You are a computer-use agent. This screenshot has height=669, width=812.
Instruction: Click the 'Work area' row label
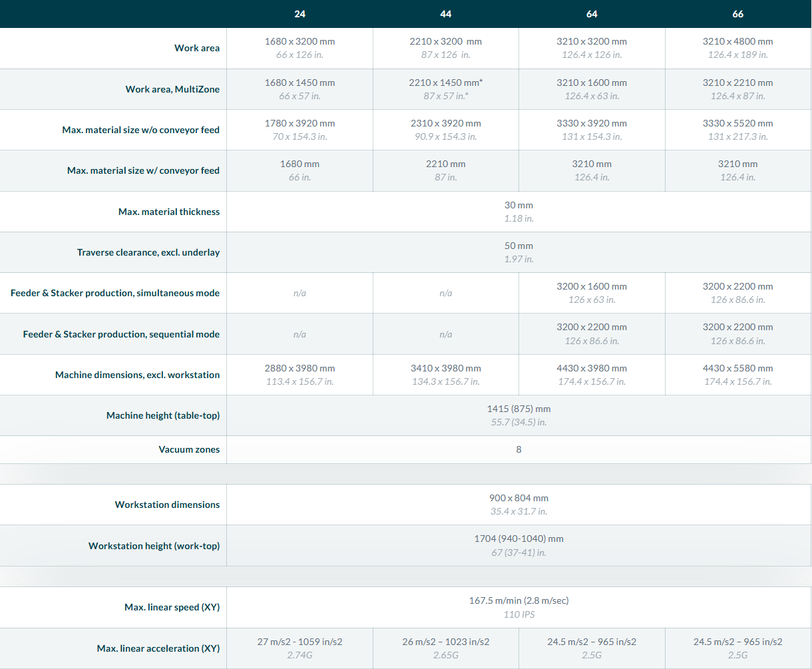pyautogui.click(x=197, y=48)
